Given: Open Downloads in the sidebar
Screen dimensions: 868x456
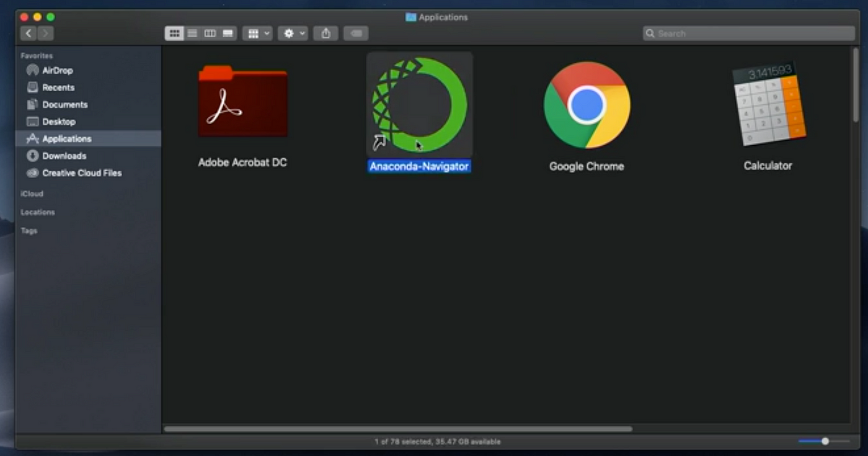Looking at the screenshot, I should click(88, 156).
